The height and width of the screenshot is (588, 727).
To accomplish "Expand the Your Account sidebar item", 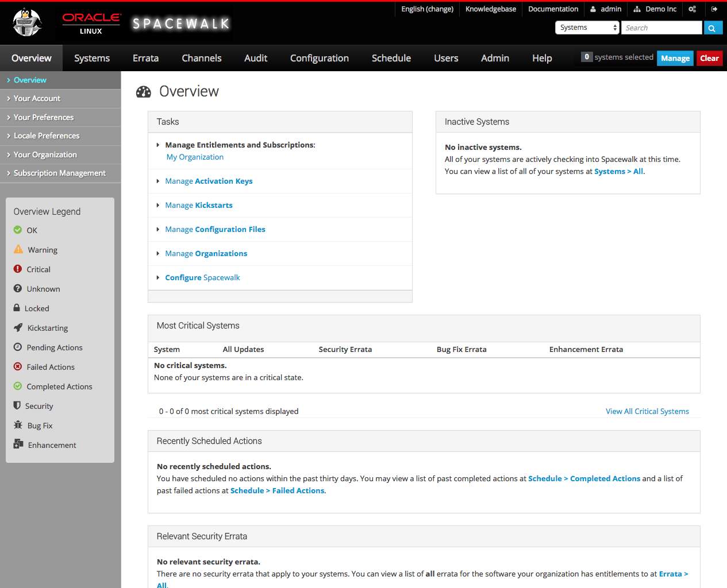I will pos(60,99).
